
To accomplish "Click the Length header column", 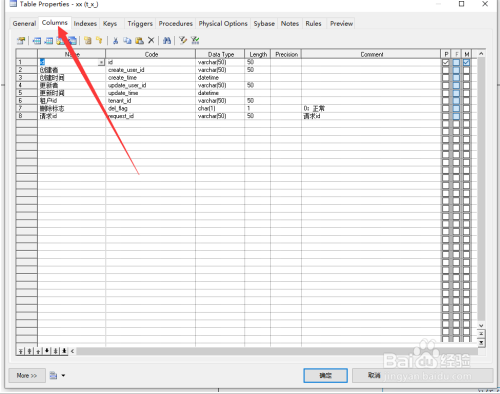I will click(x=258, y=54).
